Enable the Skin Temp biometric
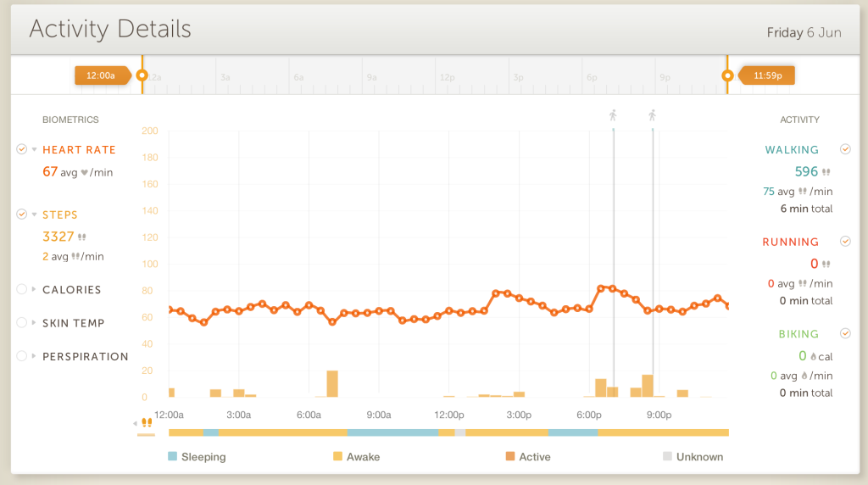868x485 pixels. [21, 323]
